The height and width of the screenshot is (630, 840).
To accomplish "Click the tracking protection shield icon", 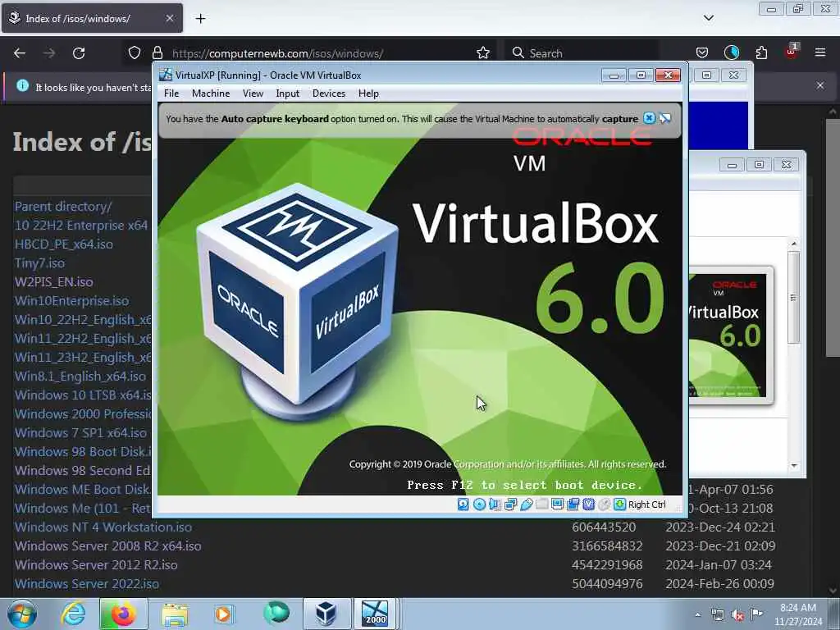I will tap(135, 53).
